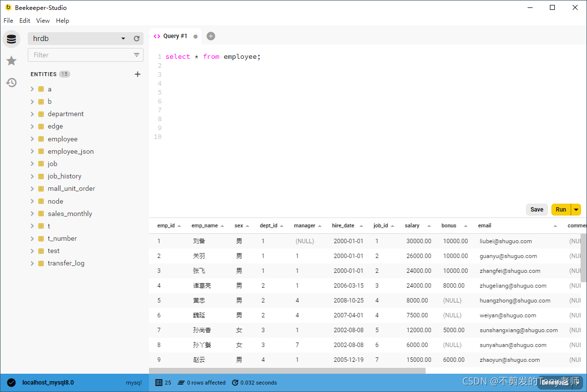
Task: Open the Run button dropdown arrow
Action: click(x=576, y=210)
